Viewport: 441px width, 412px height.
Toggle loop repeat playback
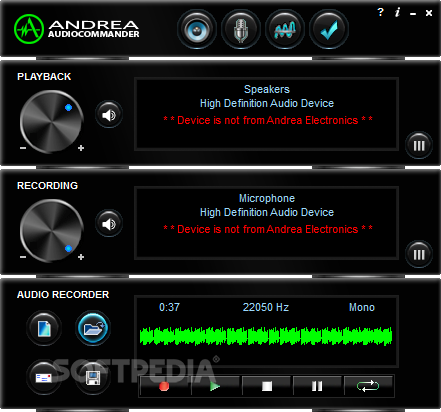[368, 386]
